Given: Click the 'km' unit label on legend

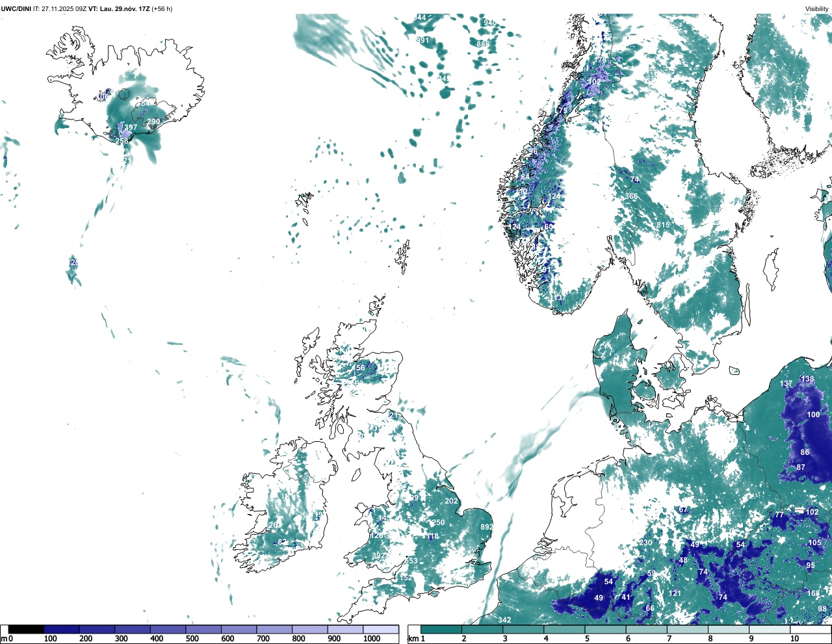Looking at the screenshot, I should click(x=413, y=639).
